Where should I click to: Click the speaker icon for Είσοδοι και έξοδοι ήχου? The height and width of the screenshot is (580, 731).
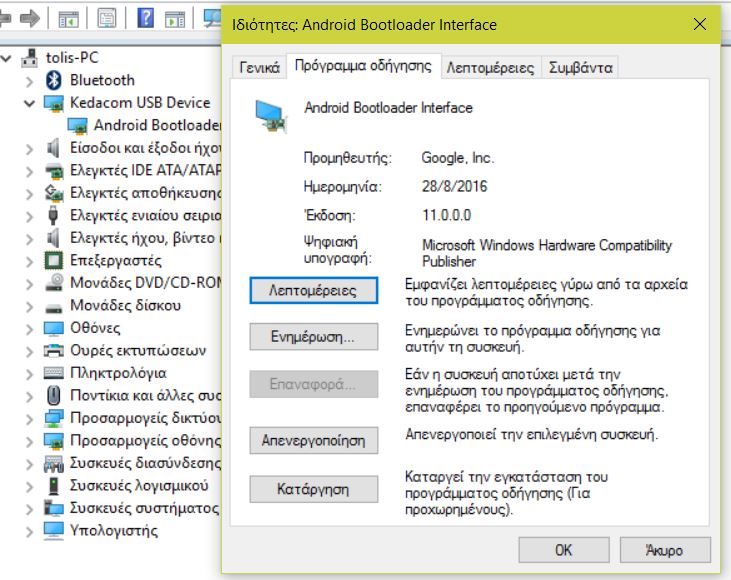[54, 148]
